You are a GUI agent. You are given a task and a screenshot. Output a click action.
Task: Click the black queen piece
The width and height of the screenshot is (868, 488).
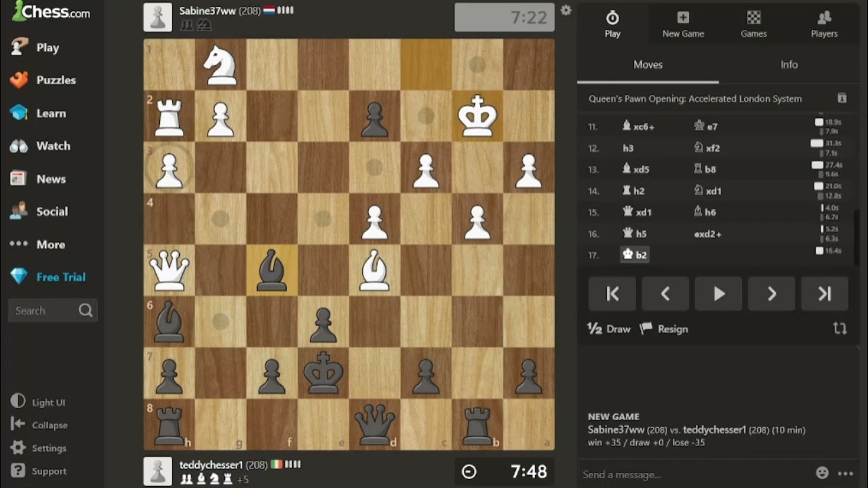pyautogui.click(x=374, y=424)
